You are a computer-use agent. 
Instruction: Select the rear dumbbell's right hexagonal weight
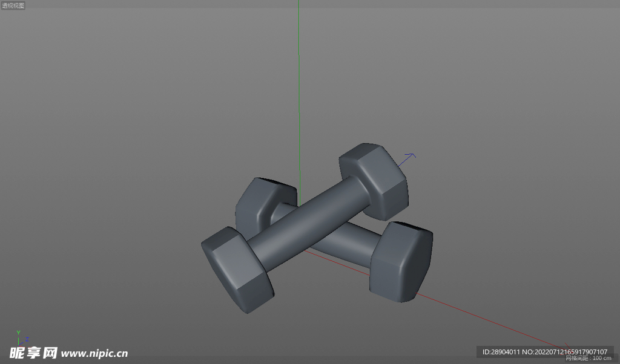pyautogui.click(x=401, y=262)
